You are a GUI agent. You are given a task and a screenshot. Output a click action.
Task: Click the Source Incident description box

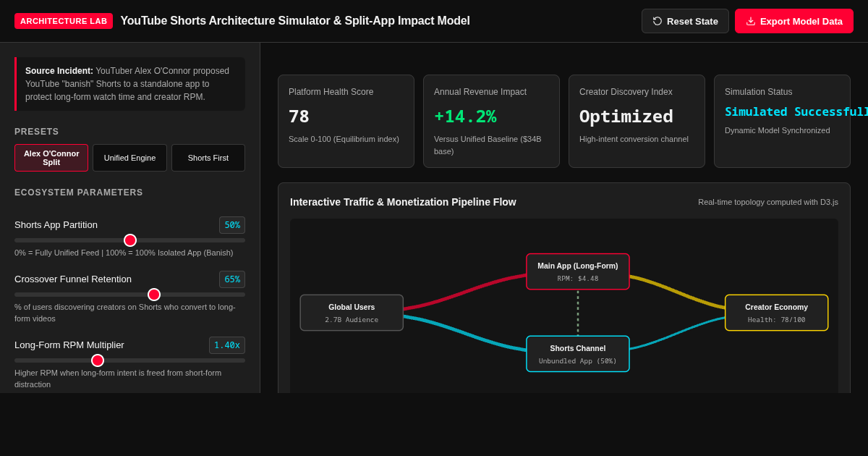point(130,84)
